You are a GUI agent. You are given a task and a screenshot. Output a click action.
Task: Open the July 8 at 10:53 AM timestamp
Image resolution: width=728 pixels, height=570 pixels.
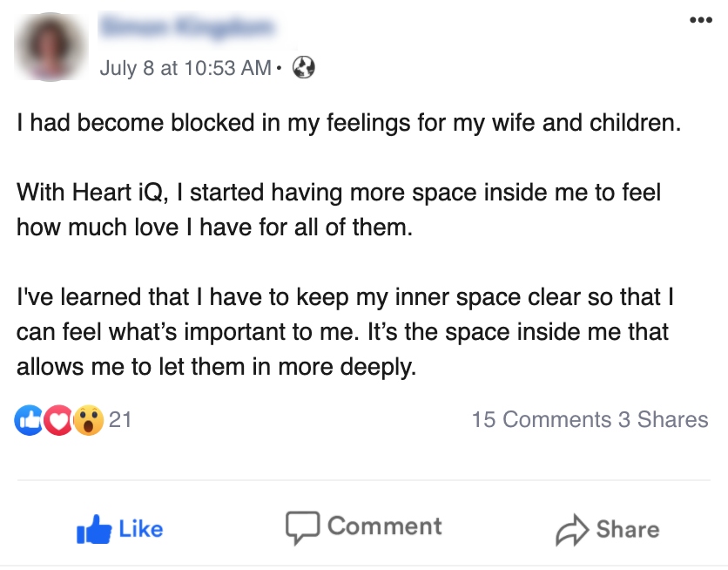[x=185, y=67]
